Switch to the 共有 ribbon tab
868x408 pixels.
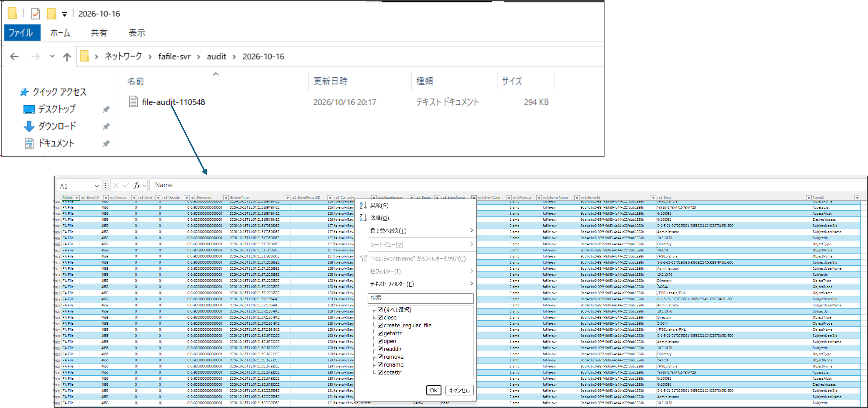(99, 33)
